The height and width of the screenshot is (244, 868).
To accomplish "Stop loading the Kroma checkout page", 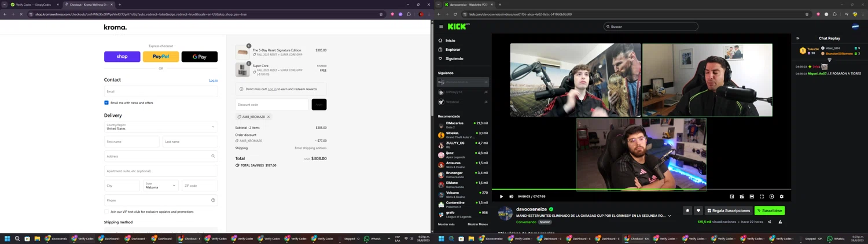I will (21, 14).
